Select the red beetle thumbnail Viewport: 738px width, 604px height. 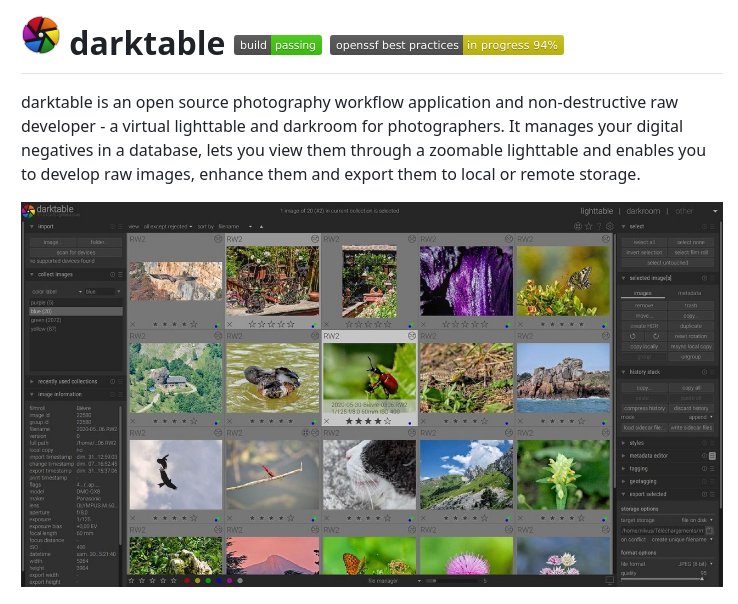(x=369, y=370)
